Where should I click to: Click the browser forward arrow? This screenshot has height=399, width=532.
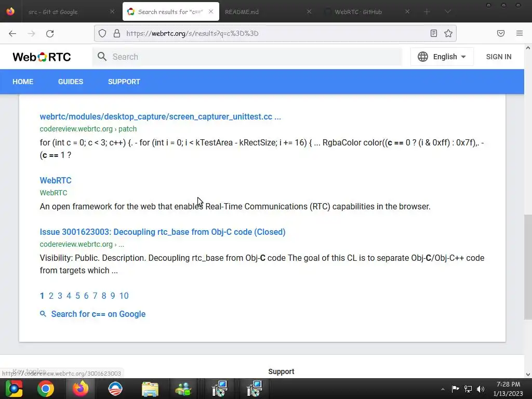pyautogui.click(x=31, y=33)
